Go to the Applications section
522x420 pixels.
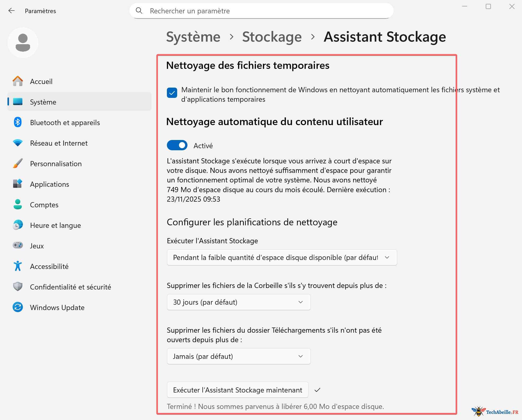pyautogui.click(x=49, y=184)
